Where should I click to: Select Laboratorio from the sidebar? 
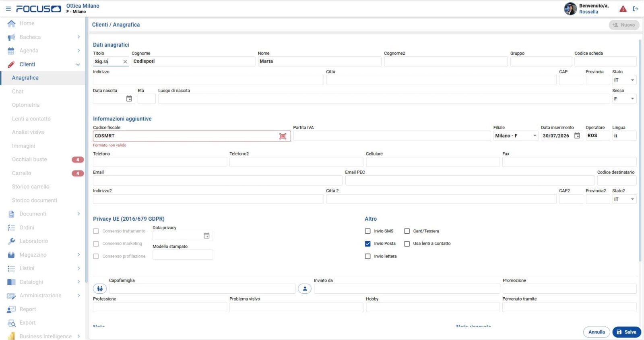click(x=34, y=241)
